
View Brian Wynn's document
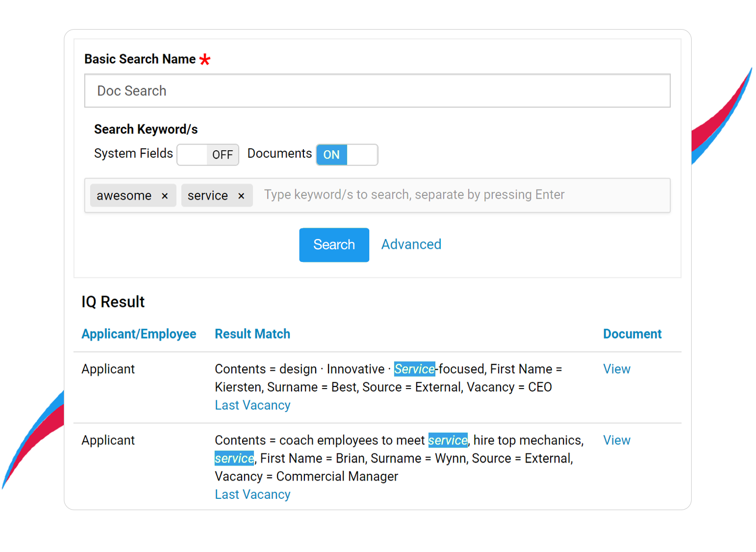click(x=617, y=440)
